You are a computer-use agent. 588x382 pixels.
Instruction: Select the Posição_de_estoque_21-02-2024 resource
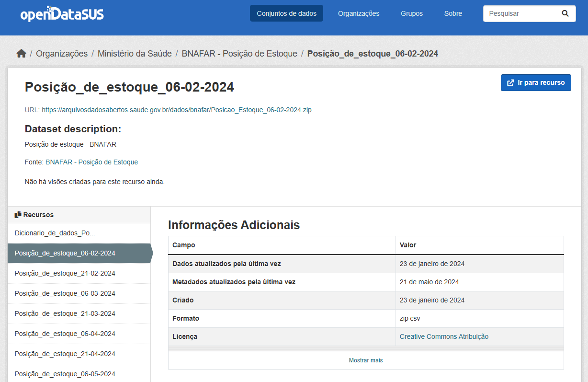coord(79,273)
